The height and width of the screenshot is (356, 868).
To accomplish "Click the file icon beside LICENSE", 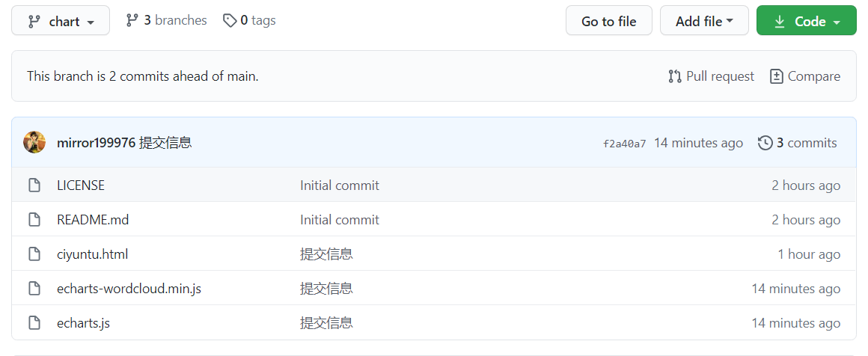I will pyautogui.click(x=34, y=185).
